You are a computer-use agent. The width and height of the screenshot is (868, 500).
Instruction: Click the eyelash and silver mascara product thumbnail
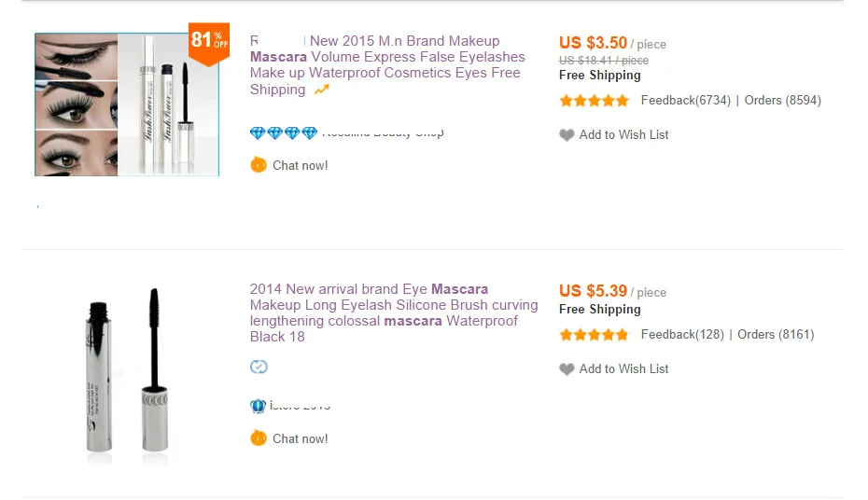pyautogui.click(x=126, y=104)
